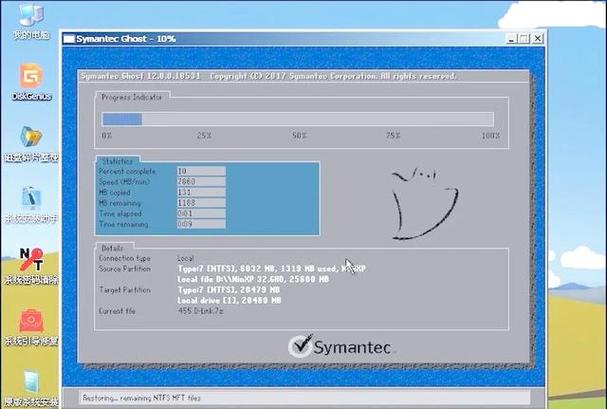Click the filled portion of the progress bar

pos(122,119)
